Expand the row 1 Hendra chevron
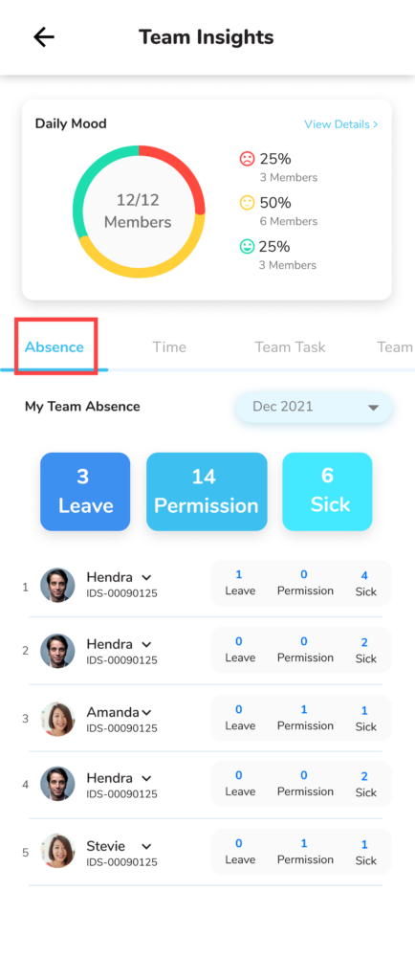Viewport: 415px width, 980px height. (x=146, y=577)
